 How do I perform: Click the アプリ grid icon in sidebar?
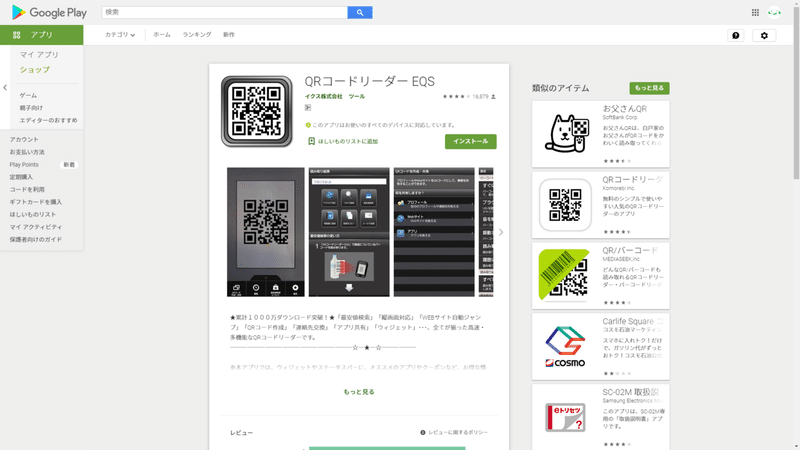[16, 35]
